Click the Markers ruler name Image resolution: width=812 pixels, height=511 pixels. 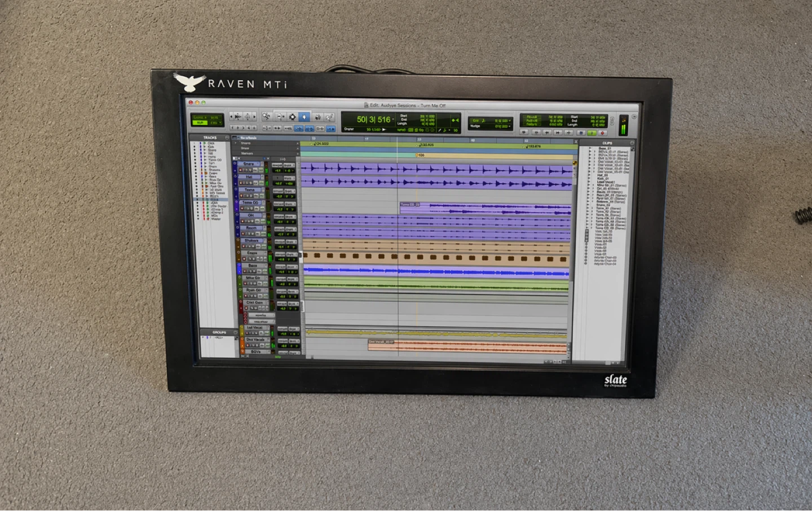(247, 153)
